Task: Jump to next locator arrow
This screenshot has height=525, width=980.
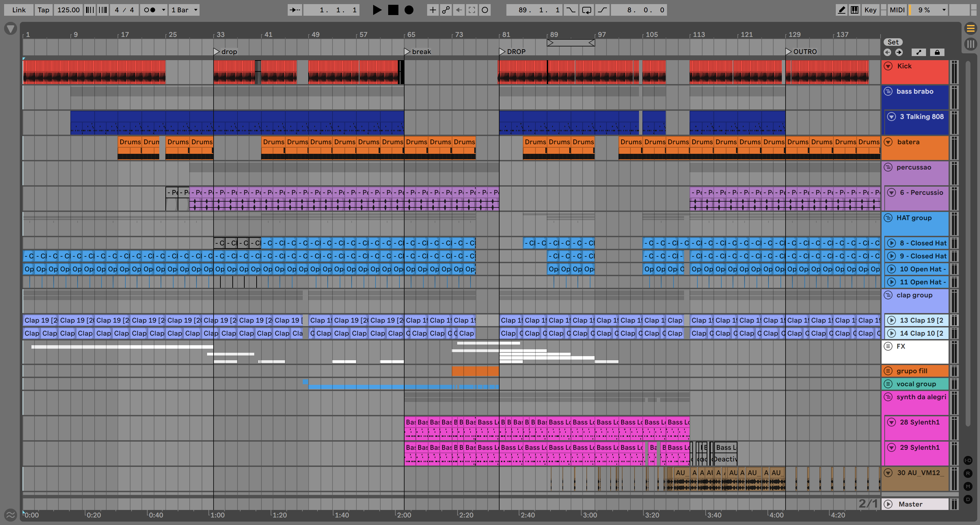Action: [x=899, y=52]
